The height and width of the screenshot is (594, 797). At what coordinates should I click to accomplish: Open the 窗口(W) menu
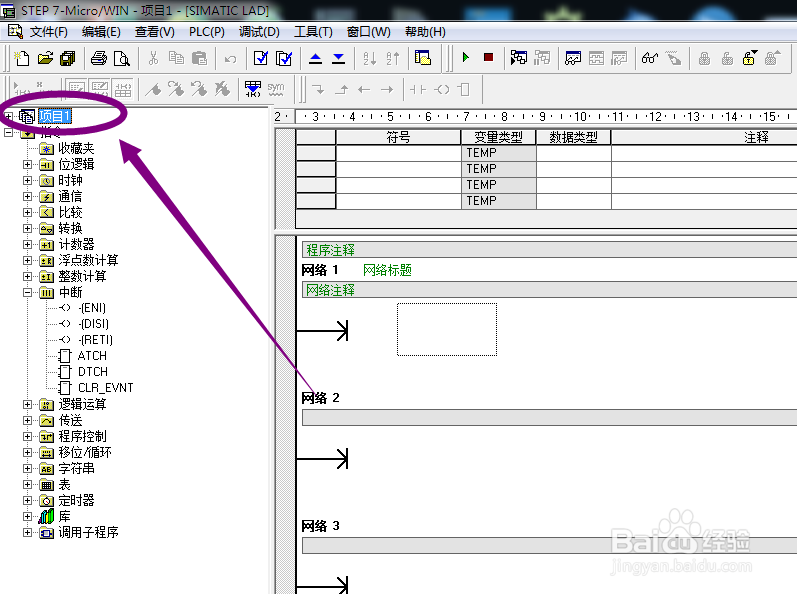tap(369, 32)
